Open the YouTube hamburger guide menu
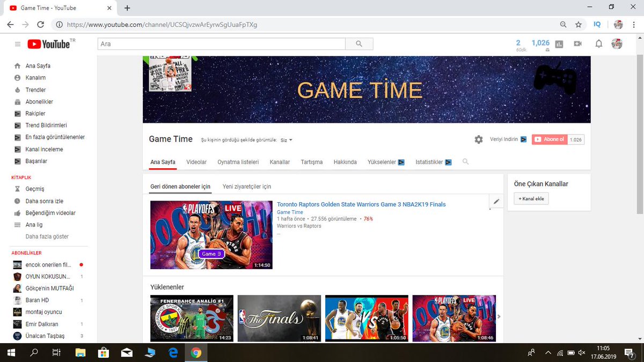This screenshot has height=362, width=644. pos(17,44)
